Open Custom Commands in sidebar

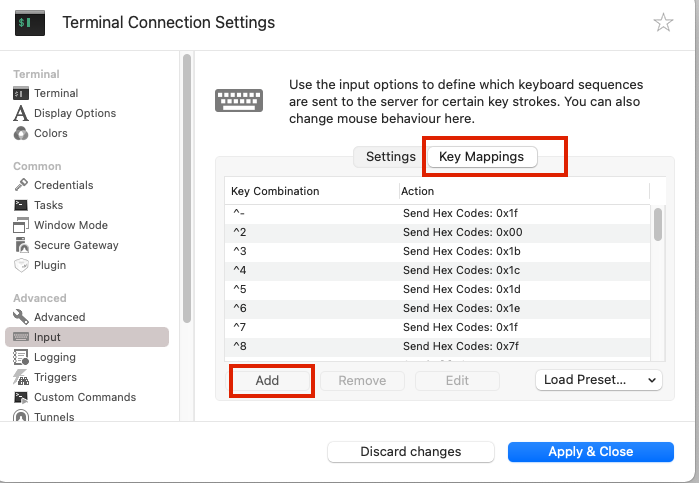click(84, 397)
